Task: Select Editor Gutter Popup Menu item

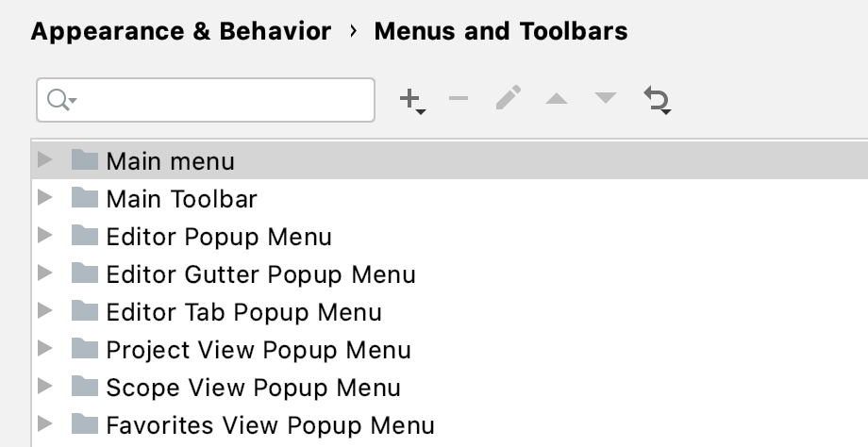Action: pos(260,274)
